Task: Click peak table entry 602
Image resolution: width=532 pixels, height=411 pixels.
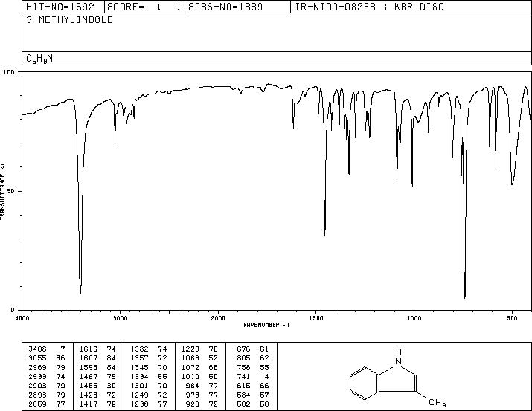Action: 243,404
